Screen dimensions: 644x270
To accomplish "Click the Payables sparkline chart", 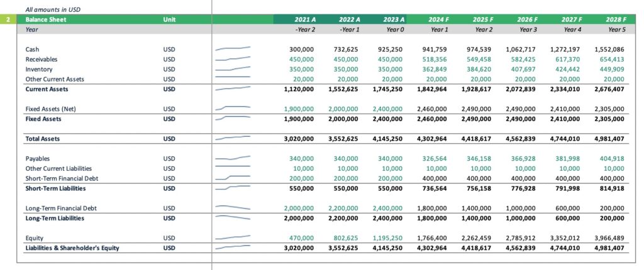I will tap(233, 158).
